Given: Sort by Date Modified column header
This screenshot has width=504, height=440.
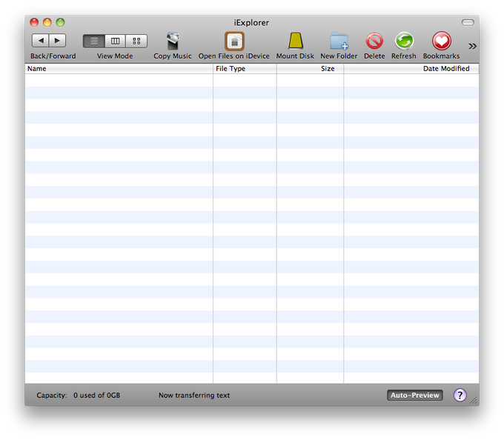Looking at the screenshot, I should pos(411,69).
